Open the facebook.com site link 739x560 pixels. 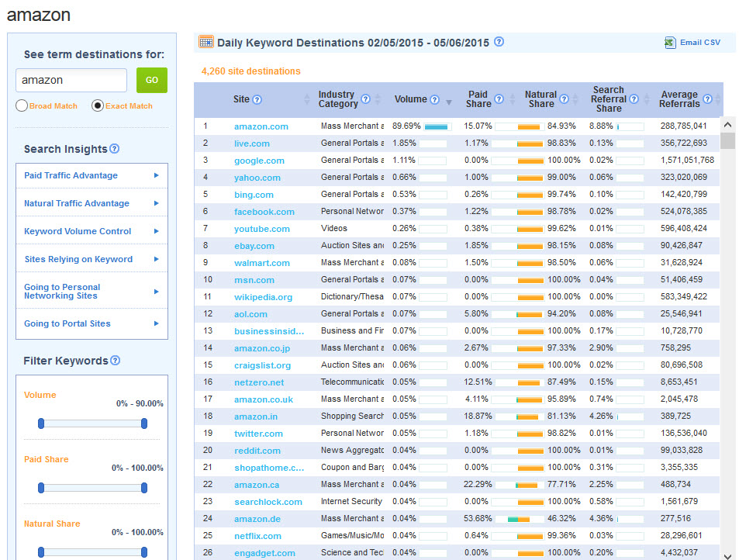tap(264, 212)
